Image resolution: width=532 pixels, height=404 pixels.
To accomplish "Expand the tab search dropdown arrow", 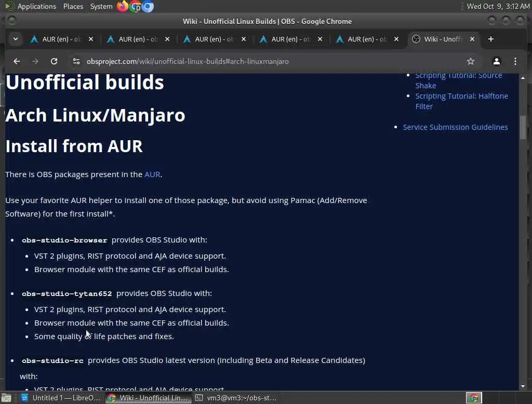I will tap(15, 39).
